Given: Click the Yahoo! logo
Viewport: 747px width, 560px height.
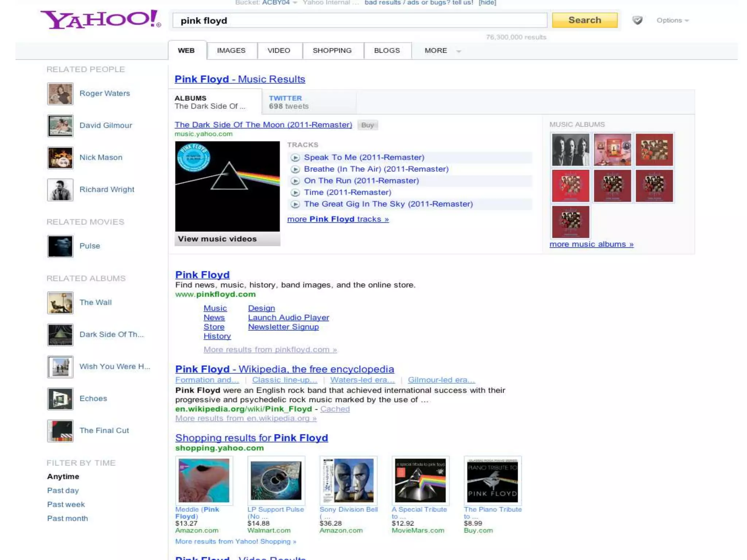Looking at the screenshot, I should point(101,19).
